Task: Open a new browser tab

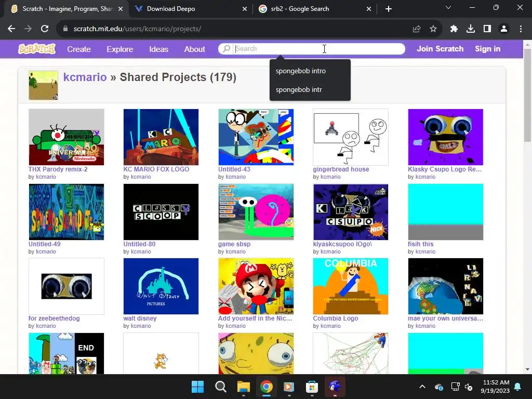Action: coord(389,9)
